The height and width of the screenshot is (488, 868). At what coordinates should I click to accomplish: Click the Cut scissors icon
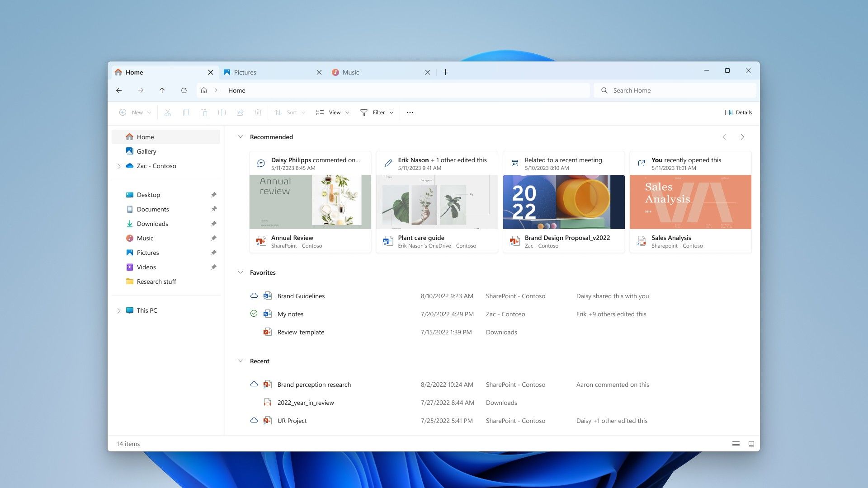click(168, 113)
